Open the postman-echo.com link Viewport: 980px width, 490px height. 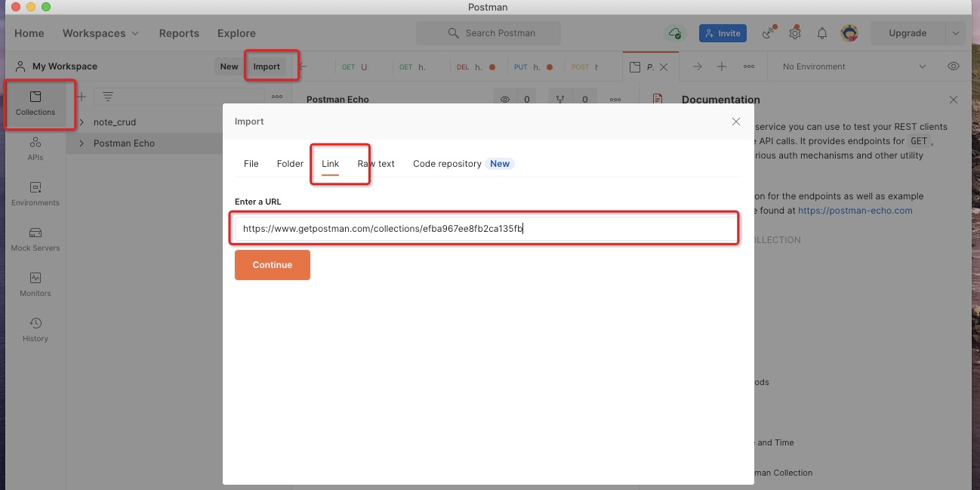click(x=855, y=211)
